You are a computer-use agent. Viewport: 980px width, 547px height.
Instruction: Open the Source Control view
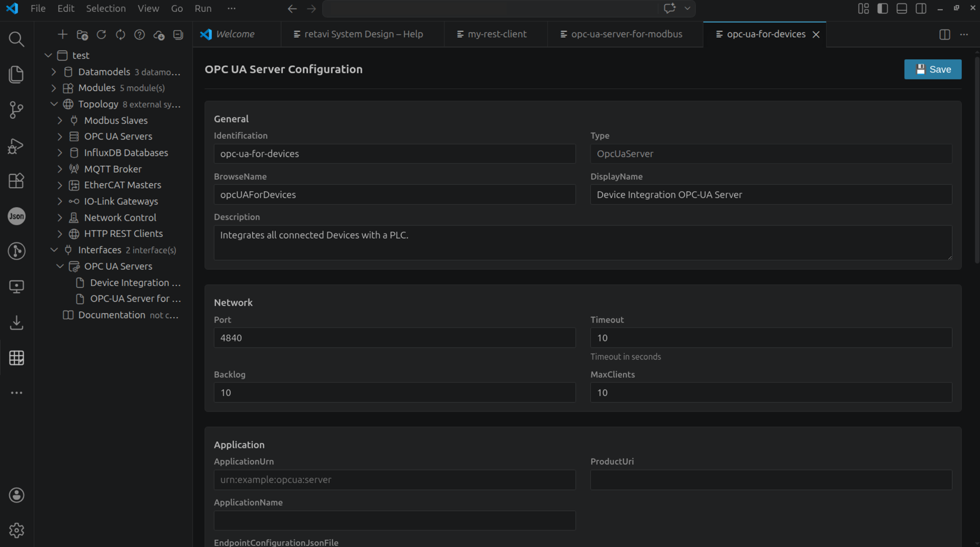[17, 110]
